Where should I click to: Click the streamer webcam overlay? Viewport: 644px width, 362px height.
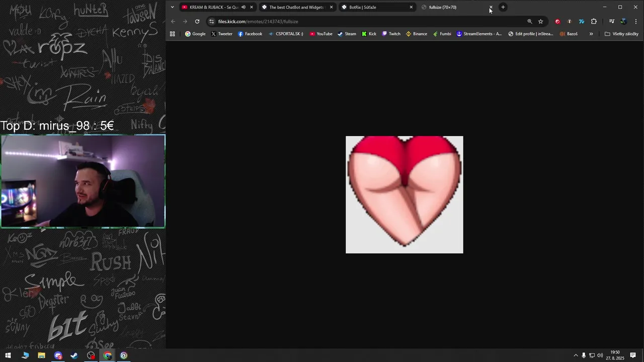click(x=83, y=182)
